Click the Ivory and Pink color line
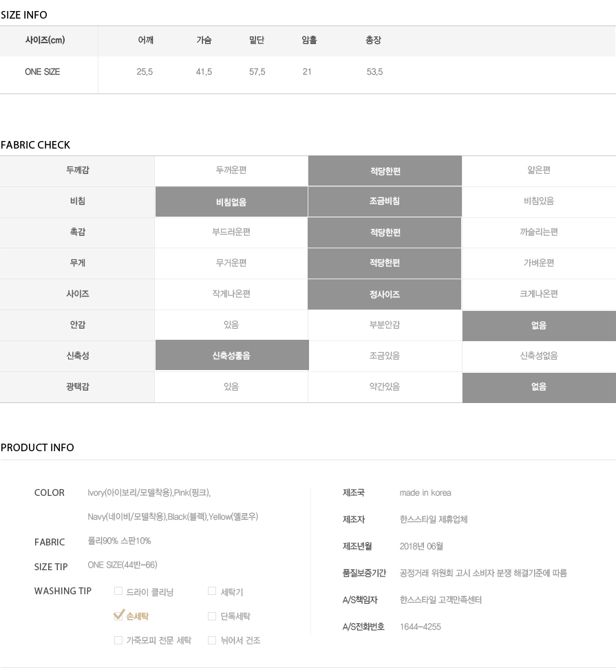The width and height of the screenshot is (616, 672). tap(149, 493)
